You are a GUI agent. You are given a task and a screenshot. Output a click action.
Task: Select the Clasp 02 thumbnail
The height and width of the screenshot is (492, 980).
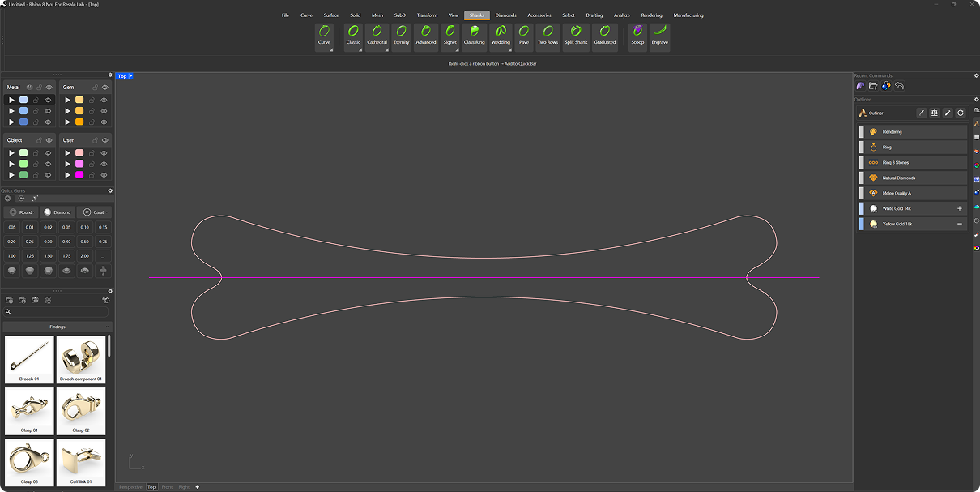(81, 411)
